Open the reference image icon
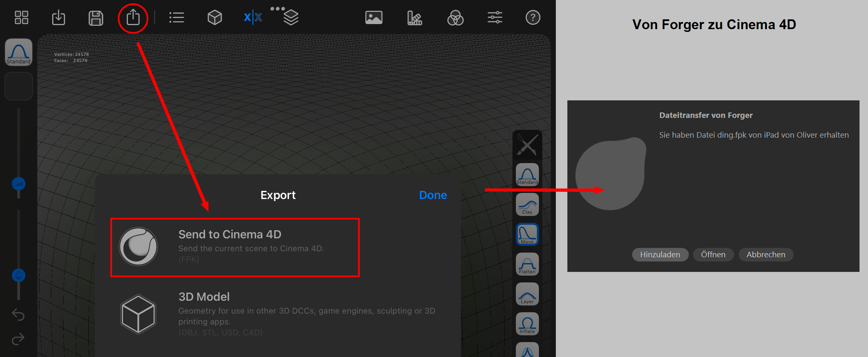This screenshot has height=357, width=868. coord(374,18)
